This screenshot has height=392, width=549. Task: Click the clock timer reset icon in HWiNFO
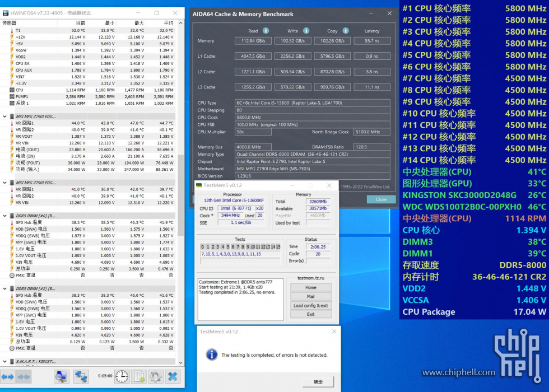click(122, 376)
